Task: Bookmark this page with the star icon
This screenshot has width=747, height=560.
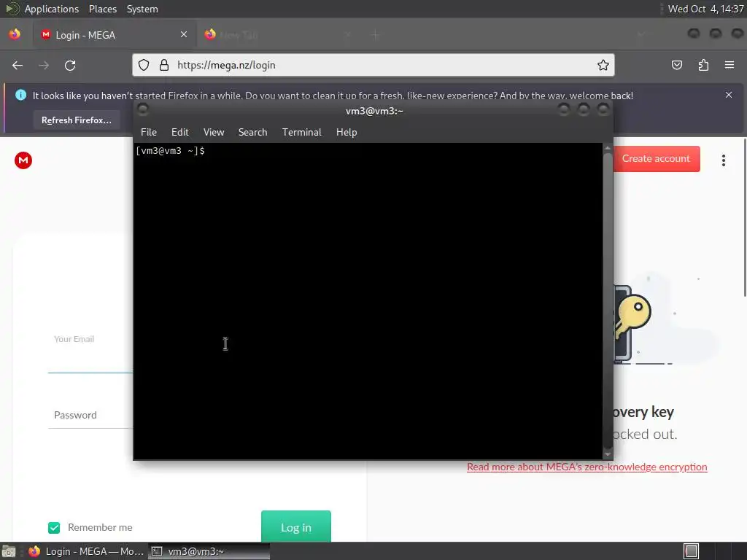Action: tap(603, 65)
